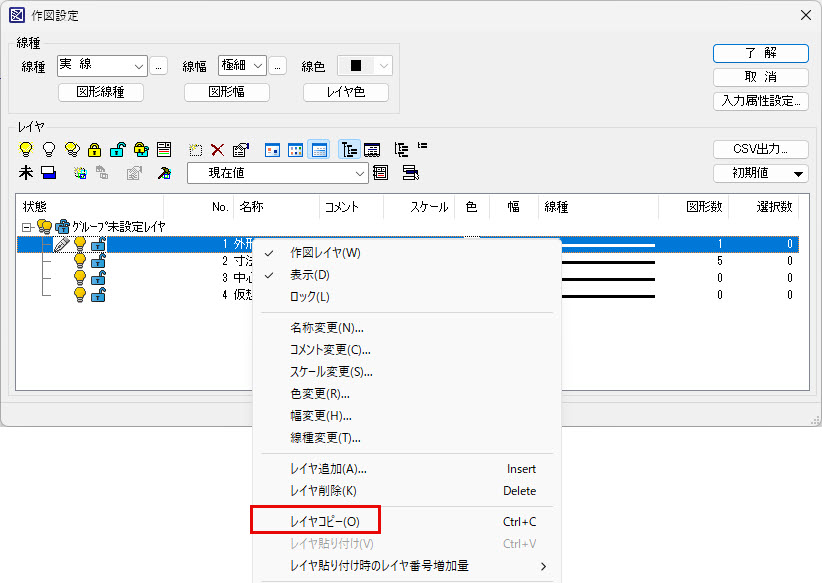Click the white unlit-bulb icon in the layer toolbar
Viewport: 822px width, 583px height.
point(49,149)
